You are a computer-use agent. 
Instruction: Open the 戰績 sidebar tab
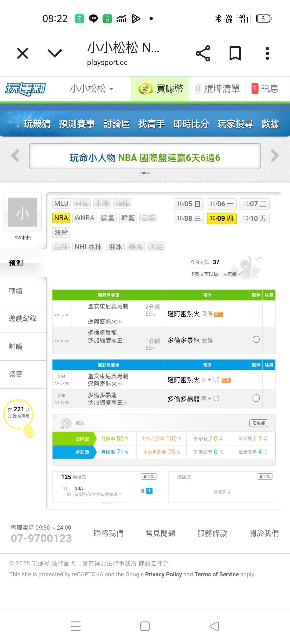(x=16, y=291)
